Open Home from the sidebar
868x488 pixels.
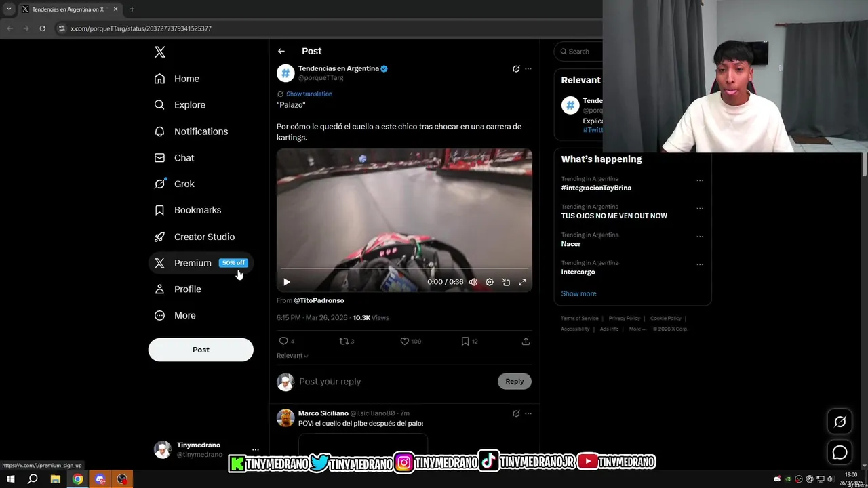tap(177, 79)
